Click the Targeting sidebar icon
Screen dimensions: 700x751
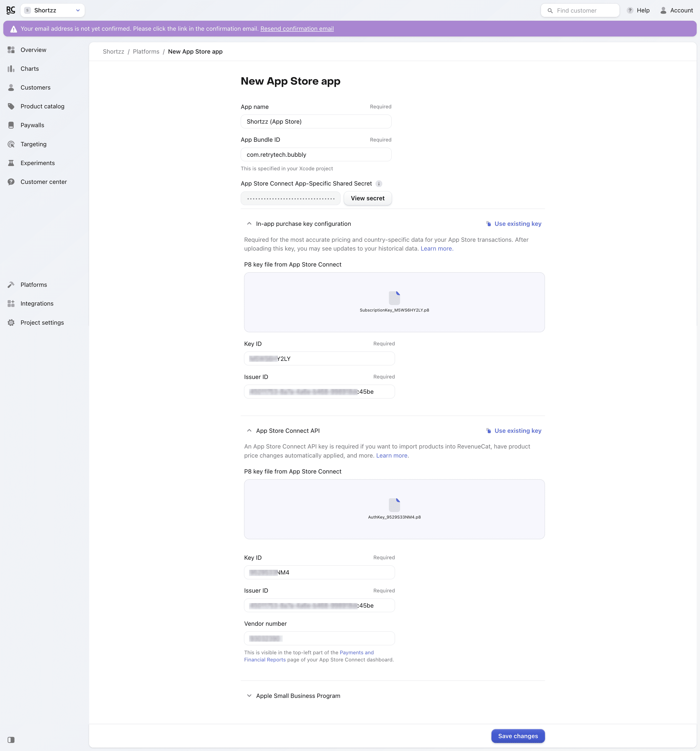[x=11, y=144]
